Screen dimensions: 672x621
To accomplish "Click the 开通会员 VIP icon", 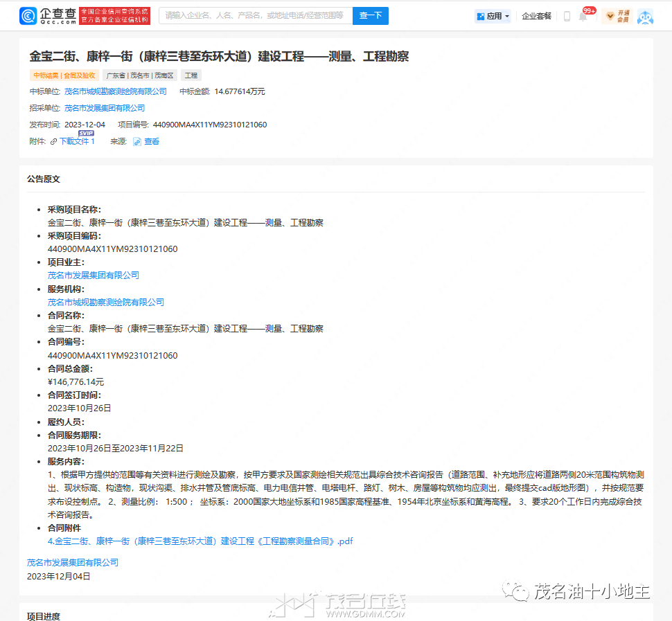I will (617, 17).
